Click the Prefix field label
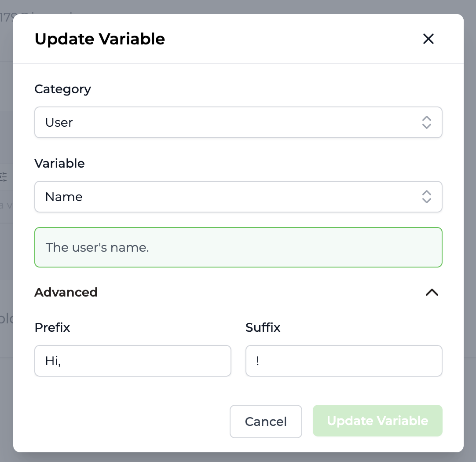 [52, 327]
